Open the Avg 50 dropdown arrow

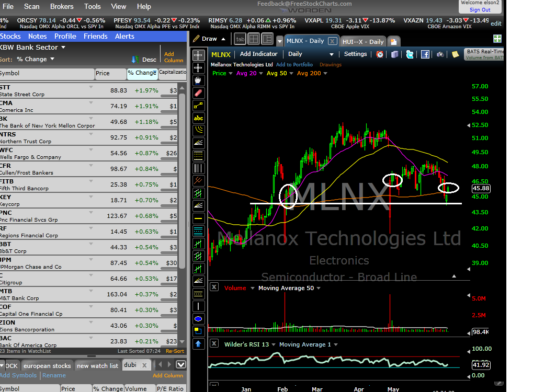click(291, 73)
